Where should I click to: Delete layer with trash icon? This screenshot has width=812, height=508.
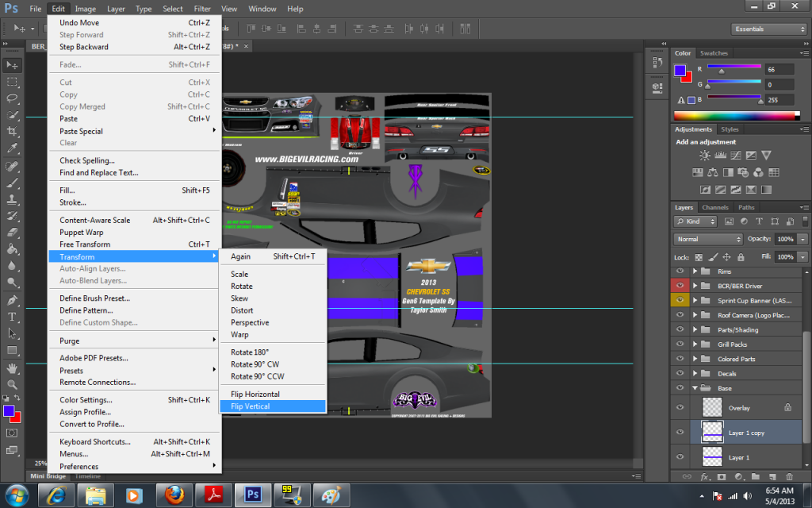coord(789,476)
